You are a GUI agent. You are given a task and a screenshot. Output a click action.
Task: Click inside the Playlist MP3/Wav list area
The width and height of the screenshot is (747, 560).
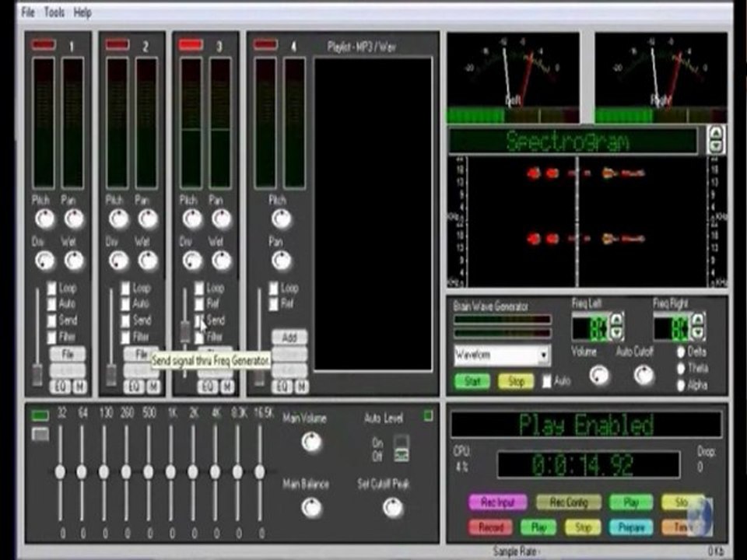(x=373, y=215)
